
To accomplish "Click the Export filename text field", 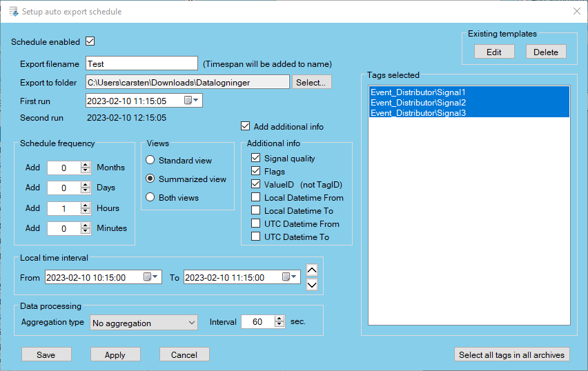I will pyautogui.click(x=141, y=63).
